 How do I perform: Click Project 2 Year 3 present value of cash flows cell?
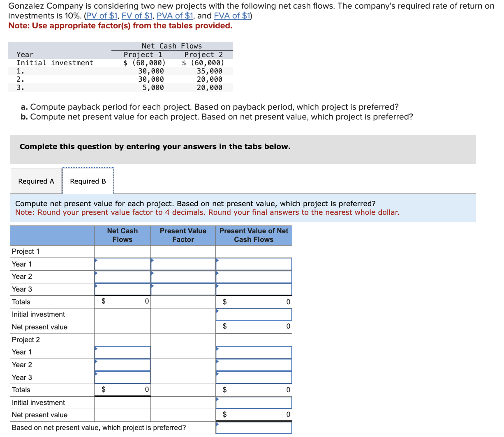click(x=254, y=377)
